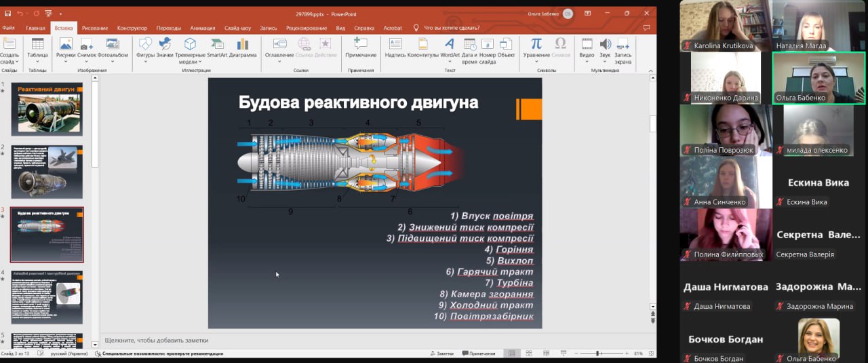868x363 pixels.
Task: Toggle the Примечания comments pane in status bar
Action: (x=477, y=354)
